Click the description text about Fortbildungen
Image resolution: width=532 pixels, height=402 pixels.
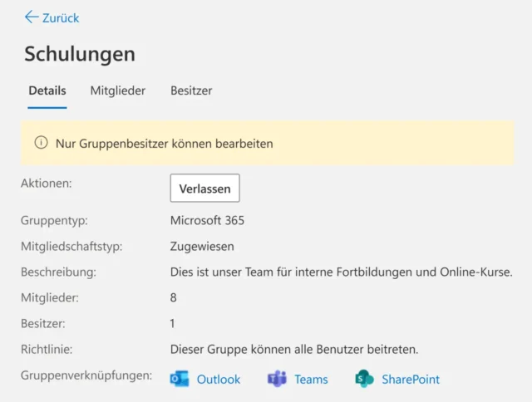[x=342, y=272]
